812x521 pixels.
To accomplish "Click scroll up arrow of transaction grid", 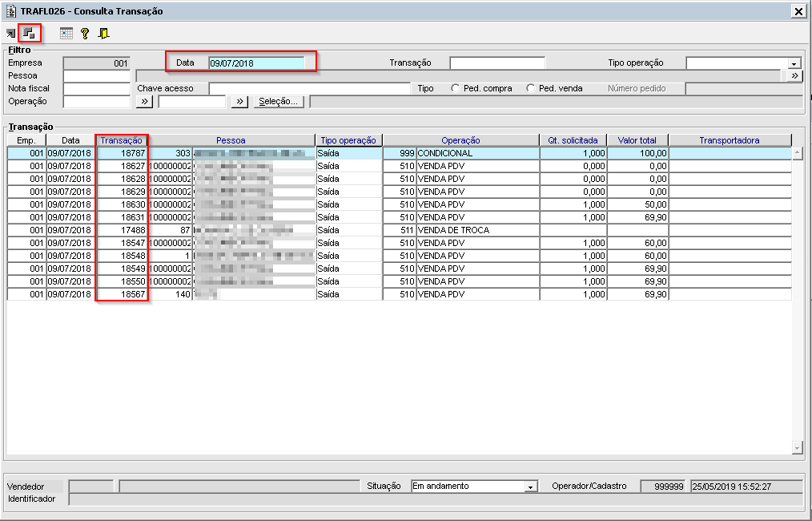I will pos(798,154).
